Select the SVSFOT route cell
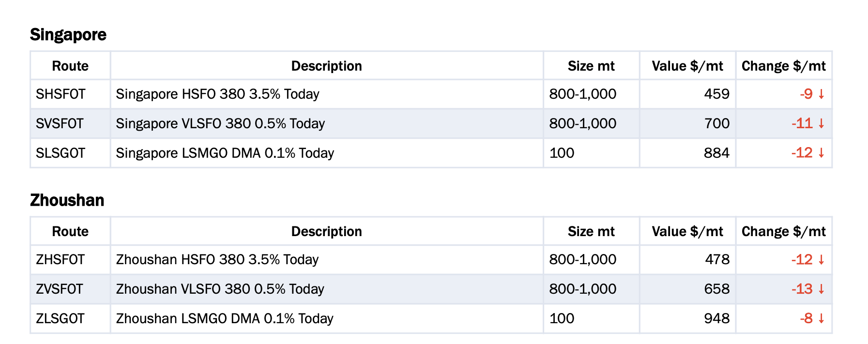The width and height of the screenshot is (868, 344). point(71,123)
